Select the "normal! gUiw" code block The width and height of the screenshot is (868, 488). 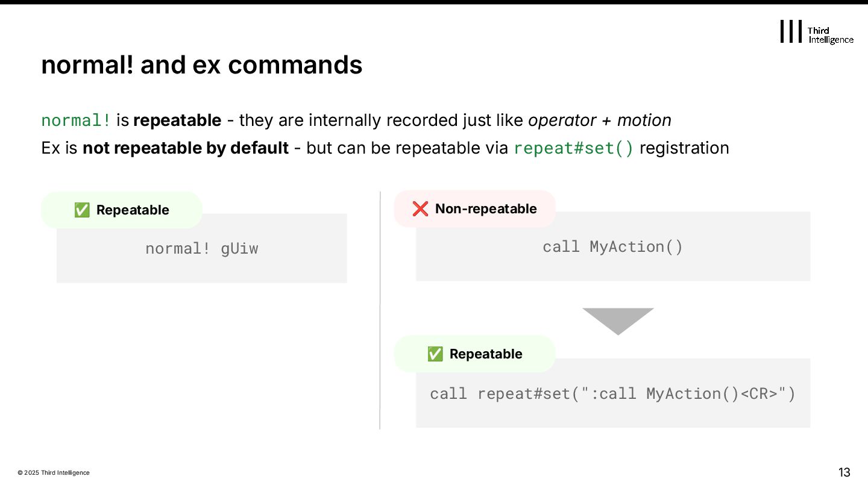pyautogui.click(x=201, y=248)
